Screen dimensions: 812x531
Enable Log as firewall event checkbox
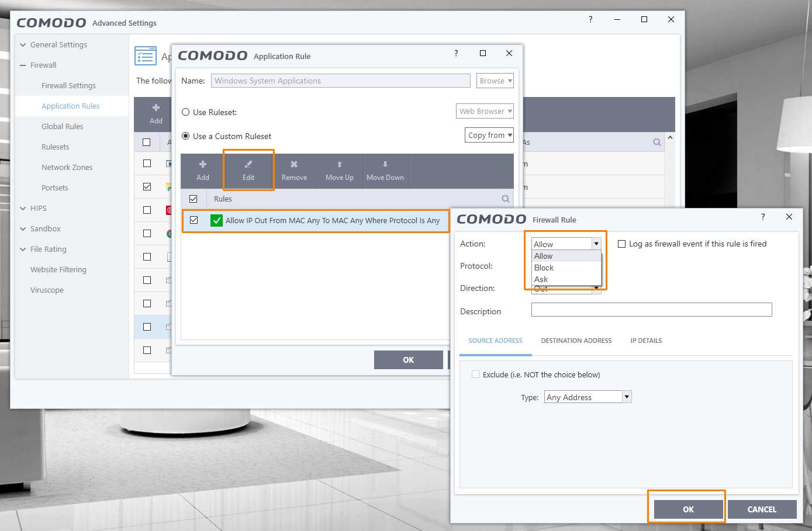point(622,244)
